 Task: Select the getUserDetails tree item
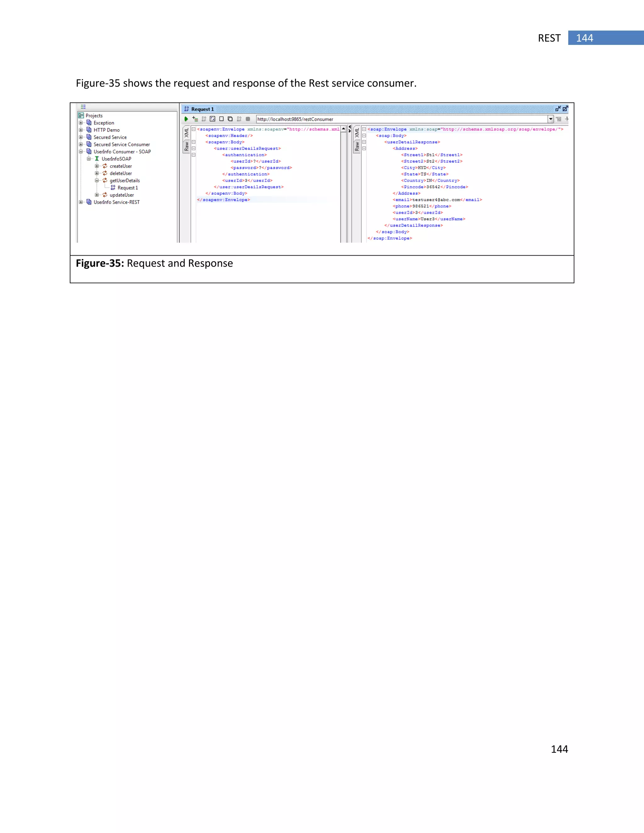[x=125, y=180]
